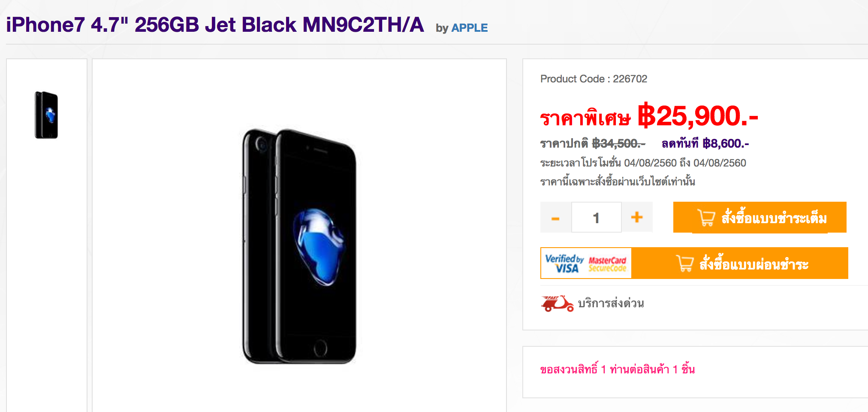
Task: Click the installment payment order button
Action: tap(740, 263)
